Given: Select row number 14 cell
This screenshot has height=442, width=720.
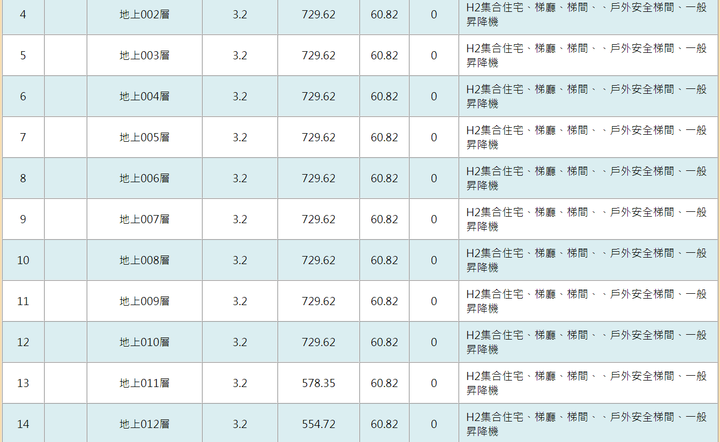Looking at the screenshot, I should (23, 424).
